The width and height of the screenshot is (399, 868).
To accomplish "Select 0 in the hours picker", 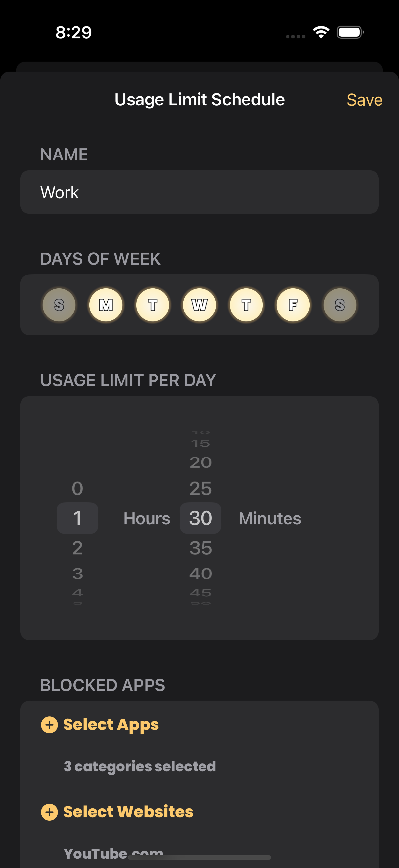I will (x=77, y=489).
